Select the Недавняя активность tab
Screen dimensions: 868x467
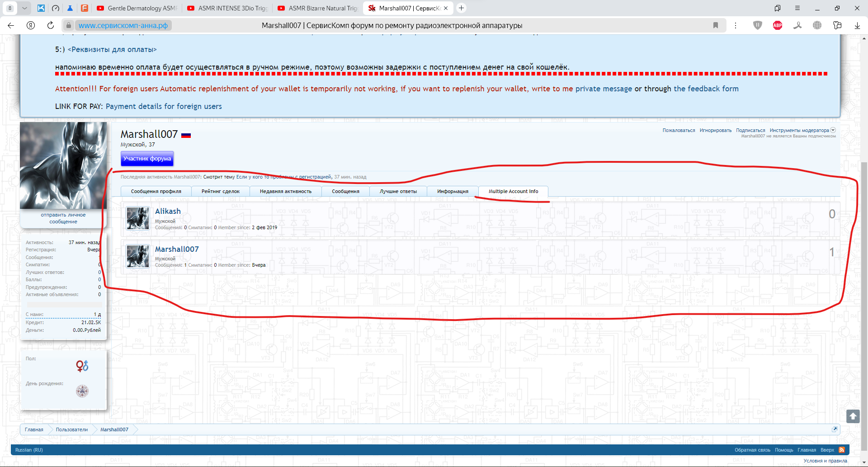click(x=285, y=191)
